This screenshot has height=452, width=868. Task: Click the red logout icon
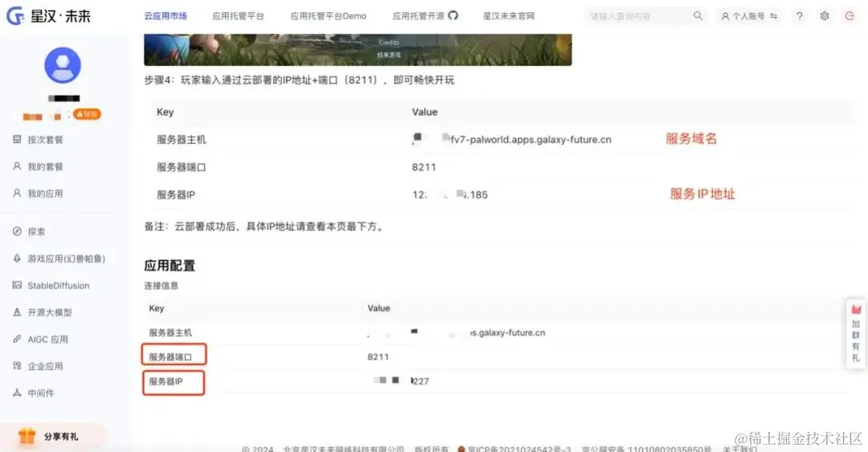[850, 16]
